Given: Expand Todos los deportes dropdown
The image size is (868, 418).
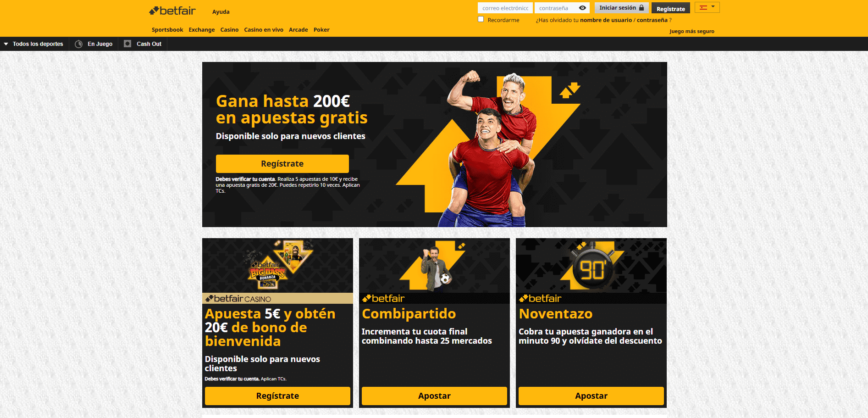Looking at the screenshot, I should [33, 44].
